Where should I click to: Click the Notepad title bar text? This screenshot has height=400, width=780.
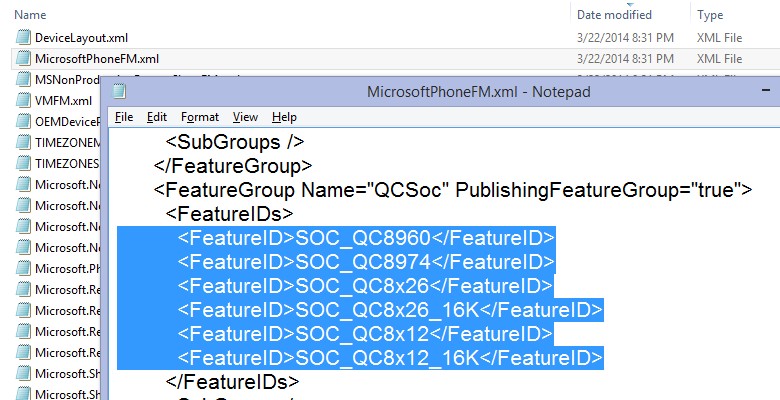479,92
